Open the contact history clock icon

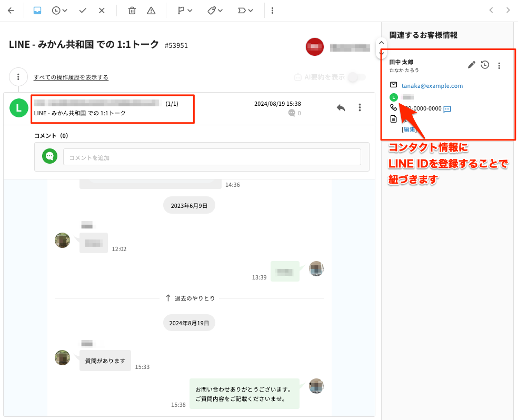(x=485, y=65)
